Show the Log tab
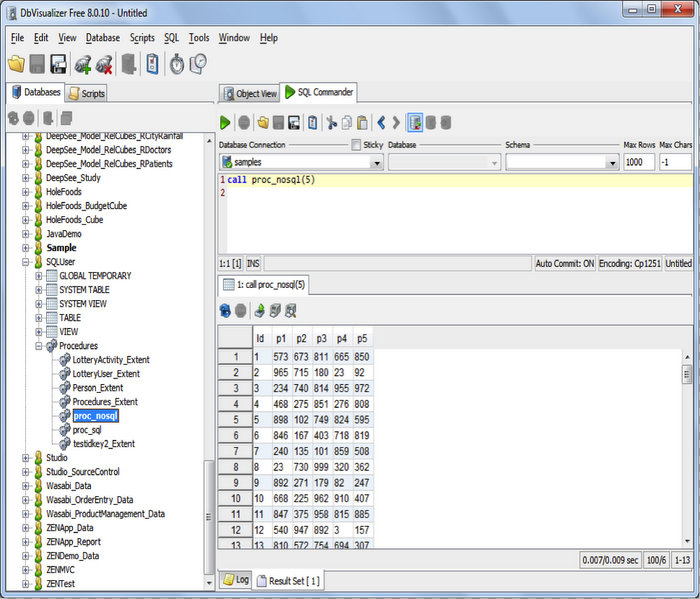Screen dimensions: 700x599 pyautogui.click(x=236, y=580)
